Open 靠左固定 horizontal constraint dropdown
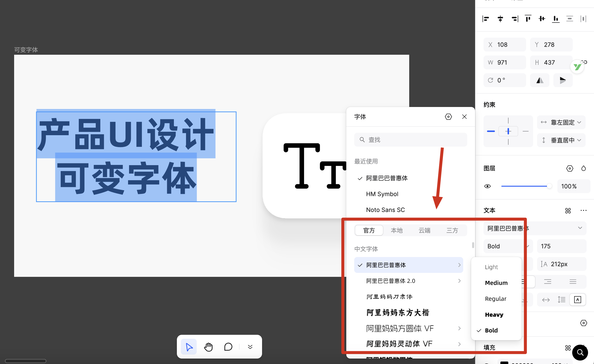The width and height of the screenshot is (594, 364). point(561,122)
